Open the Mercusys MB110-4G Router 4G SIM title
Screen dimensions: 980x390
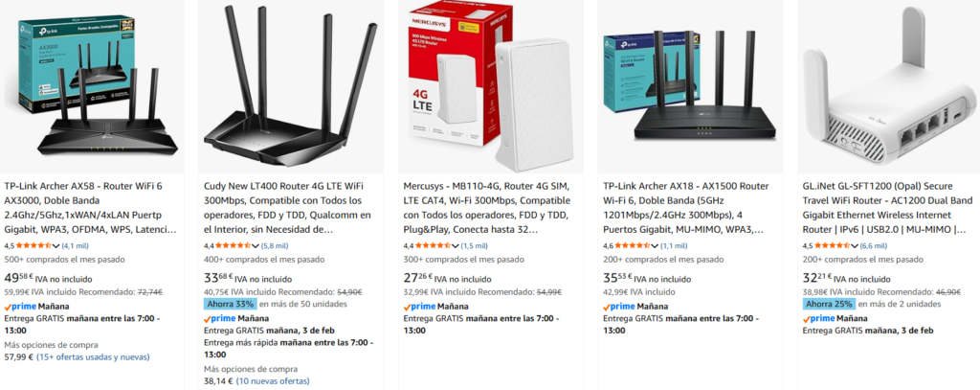click(487, 208)
